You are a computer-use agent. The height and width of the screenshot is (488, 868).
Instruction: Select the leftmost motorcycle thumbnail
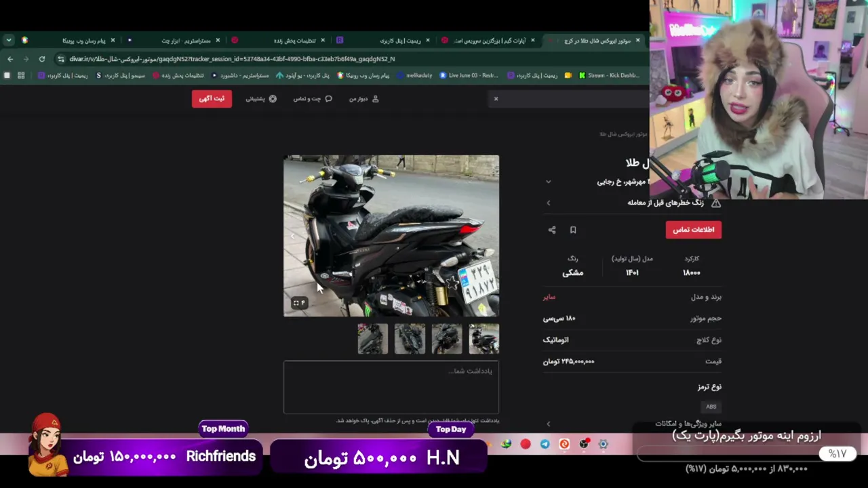point(373,339)
